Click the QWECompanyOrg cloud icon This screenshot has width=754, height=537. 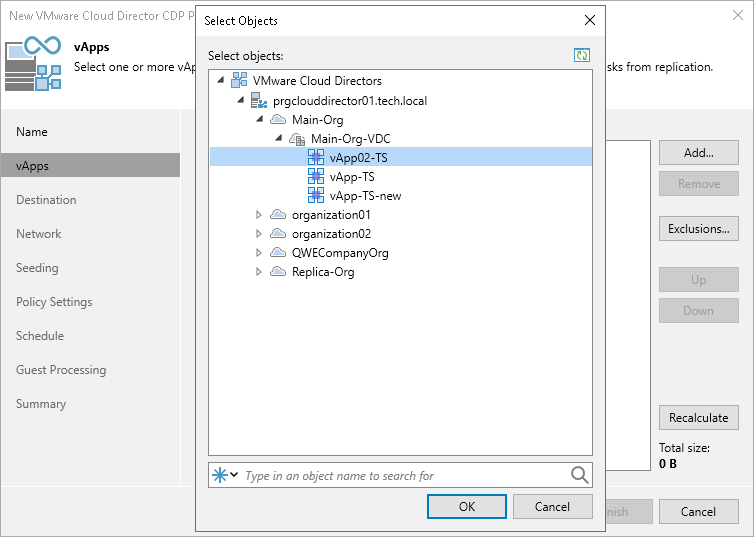pyautogui.click(x=278, y=252)
